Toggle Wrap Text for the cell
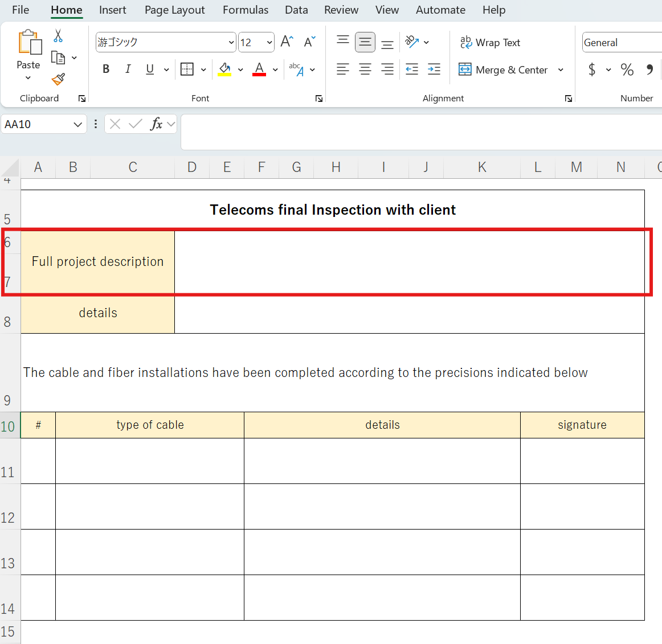The height and width of the screenshot is (644, 662). click(491, 43)
